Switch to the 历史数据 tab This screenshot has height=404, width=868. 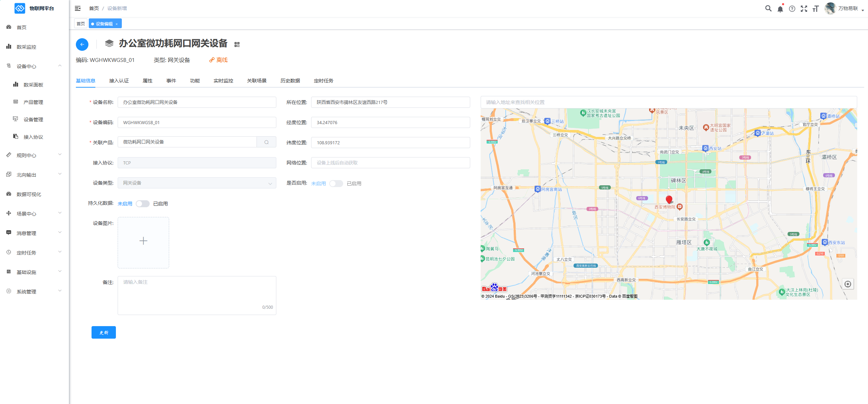pyautogui.click(x=290, y=81)
